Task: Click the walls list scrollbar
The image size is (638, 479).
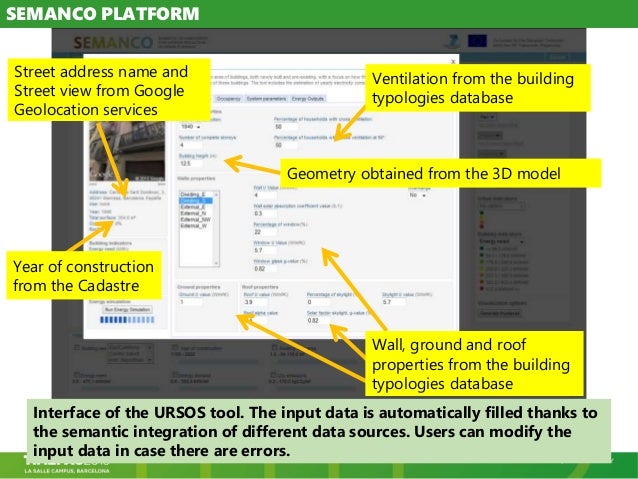Action: tap(216, 229)
